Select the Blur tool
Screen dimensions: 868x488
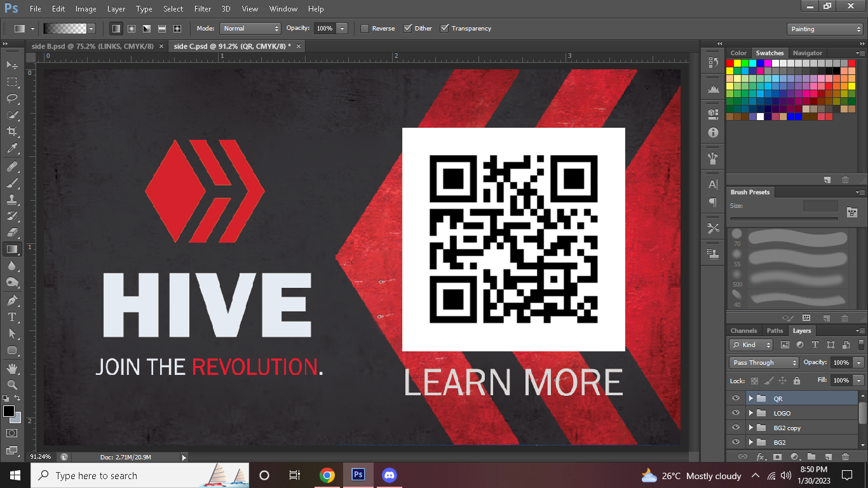click(x=12, y=266)
